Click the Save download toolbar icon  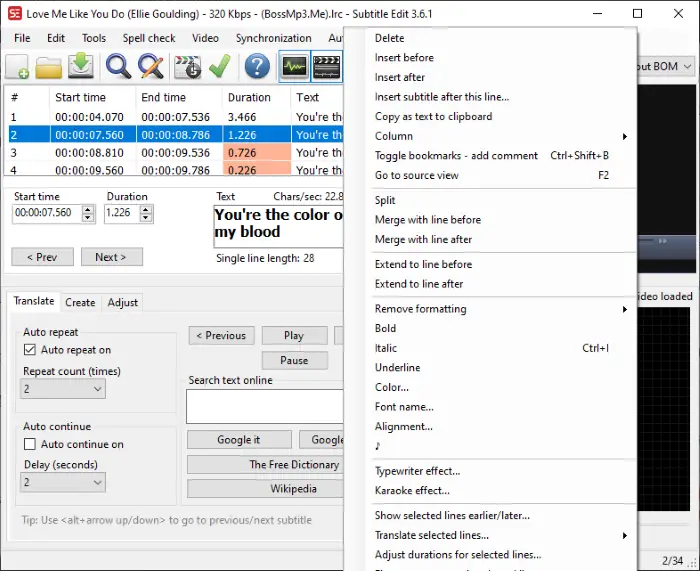coord(81,66)
